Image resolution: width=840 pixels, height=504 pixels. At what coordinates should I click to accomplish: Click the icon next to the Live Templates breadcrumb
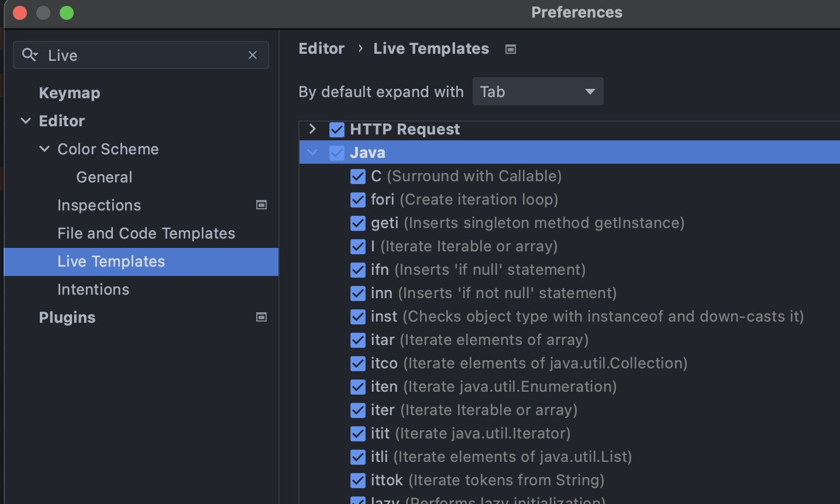tap(511, 49)
